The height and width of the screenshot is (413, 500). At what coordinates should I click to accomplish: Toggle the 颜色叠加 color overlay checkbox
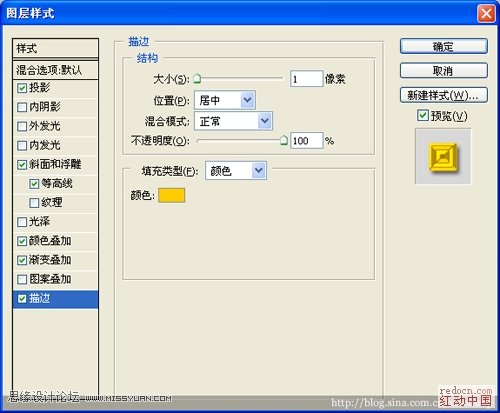pos(22,241)
